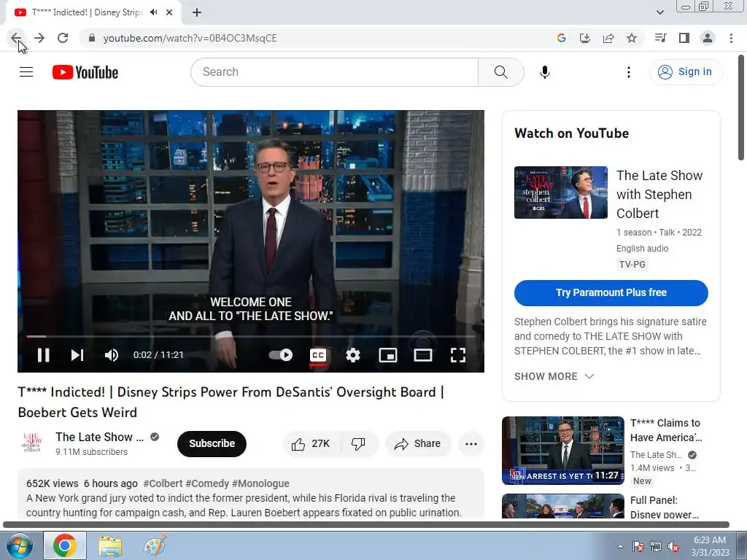Image resolution: width=747 pixels, height=560 pixels.
Task: Skip to the next video
Action: point(77,355)
